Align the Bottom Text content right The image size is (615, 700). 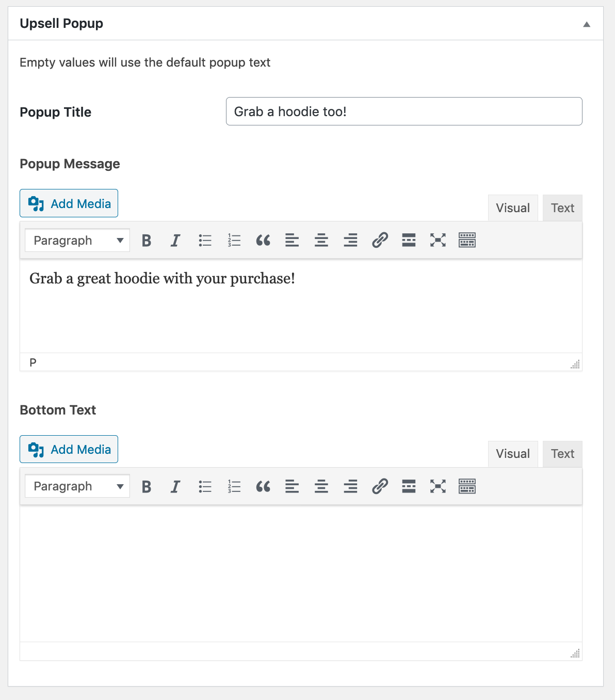point(350,486)
